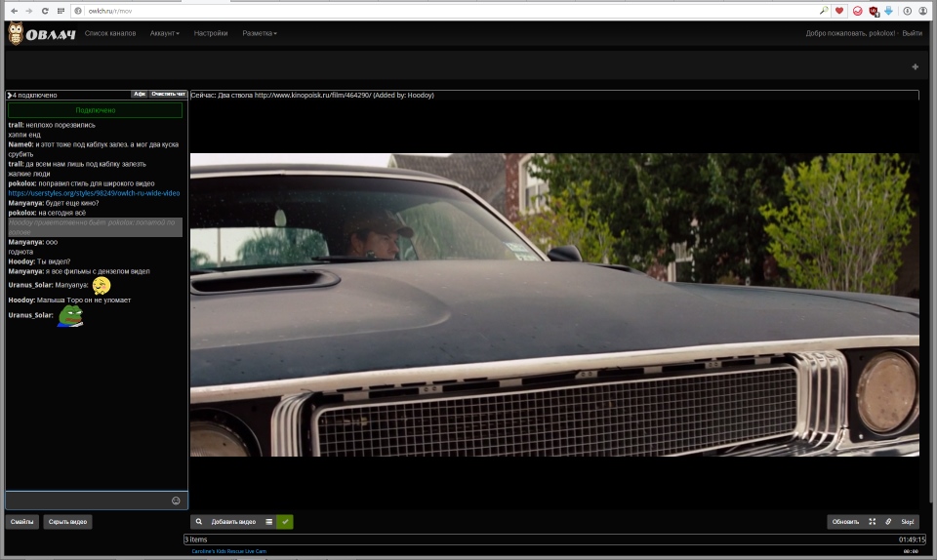Click Name0's chat message about каблук
This screenshot has width=937, height=560.
pos(94,149)
